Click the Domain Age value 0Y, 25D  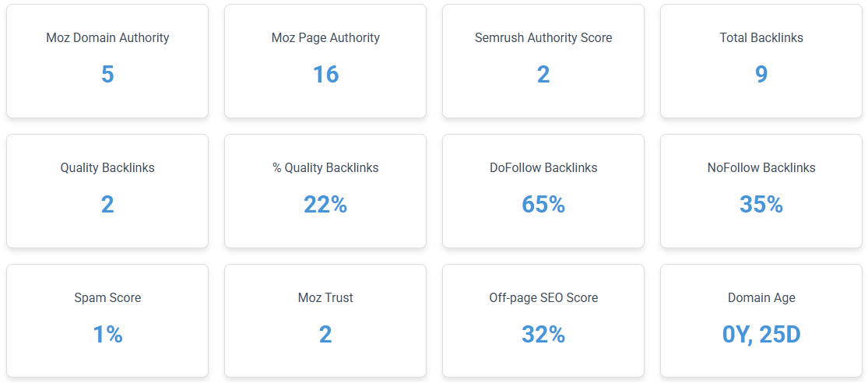761,335
